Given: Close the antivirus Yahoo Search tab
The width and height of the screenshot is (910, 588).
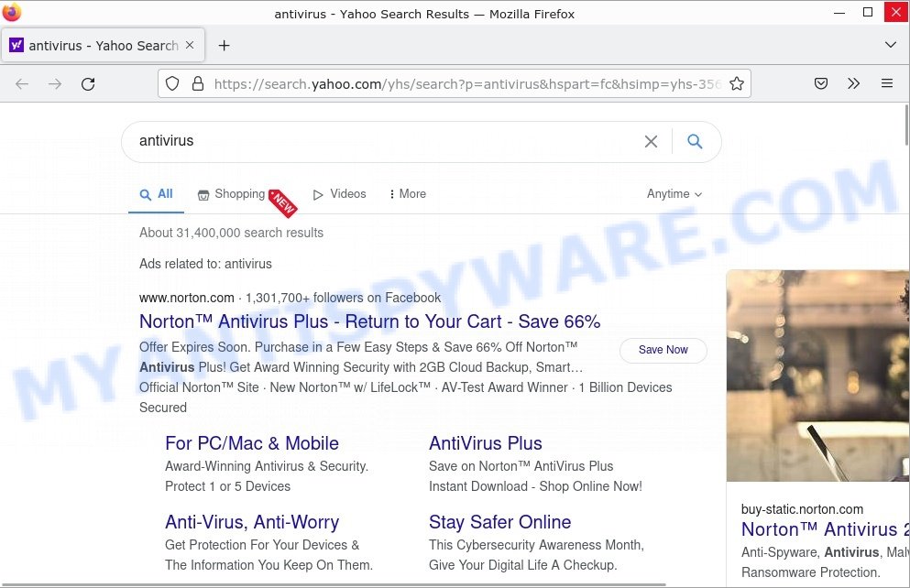Looking at the screenshot, I should pos(190,45).
